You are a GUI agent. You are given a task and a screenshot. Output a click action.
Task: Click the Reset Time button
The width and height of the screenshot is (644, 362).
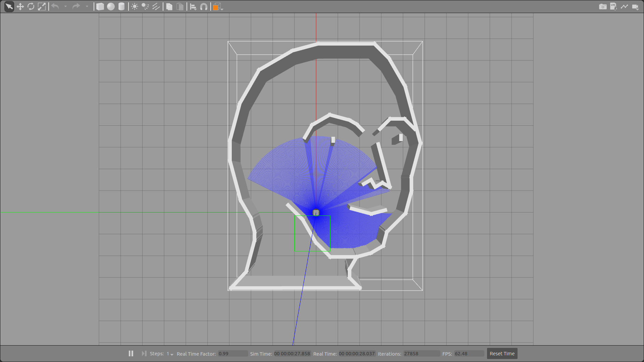(502, 354)
